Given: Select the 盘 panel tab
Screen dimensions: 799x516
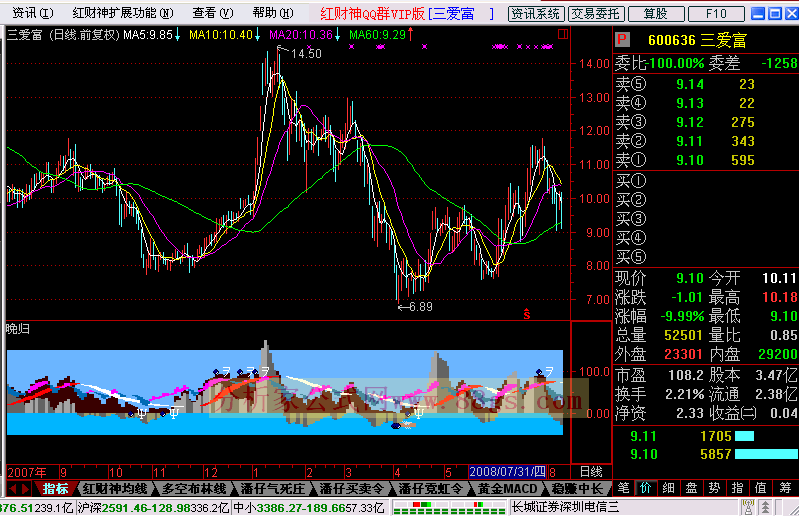Looking at the screenshot, I should pos(691,488).
